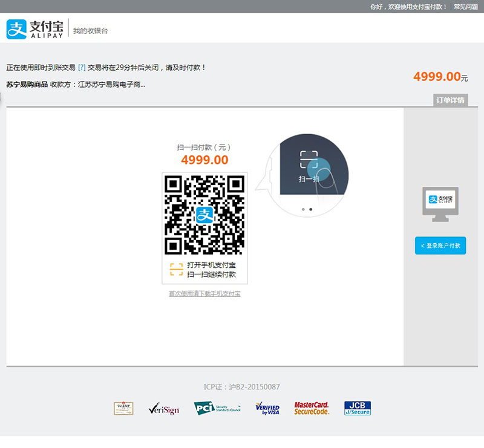Click the payment QR code
Viewport: 484px width, 448px height.
click(204, 215)
